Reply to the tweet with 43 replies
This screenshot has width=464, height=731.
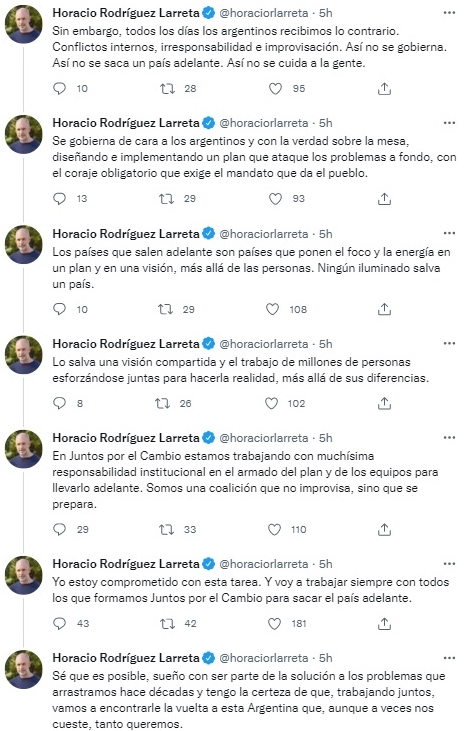60,623
